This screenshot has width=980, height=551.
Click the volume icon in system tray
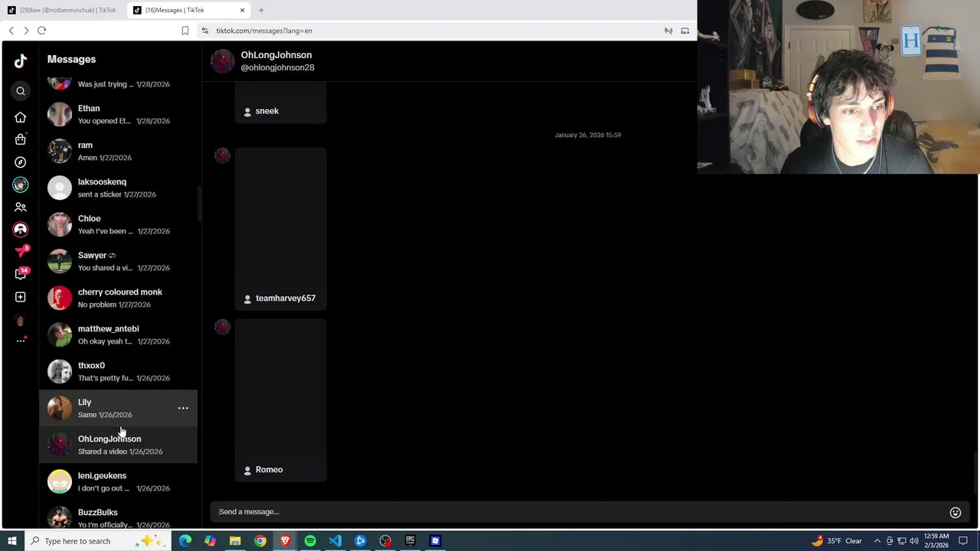(x=914, y=541)
